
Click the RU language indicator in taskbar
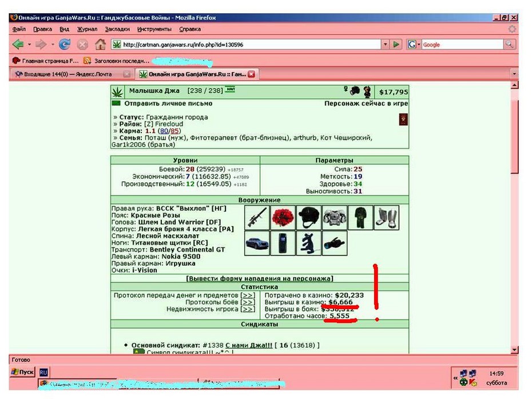click(43, 372)
